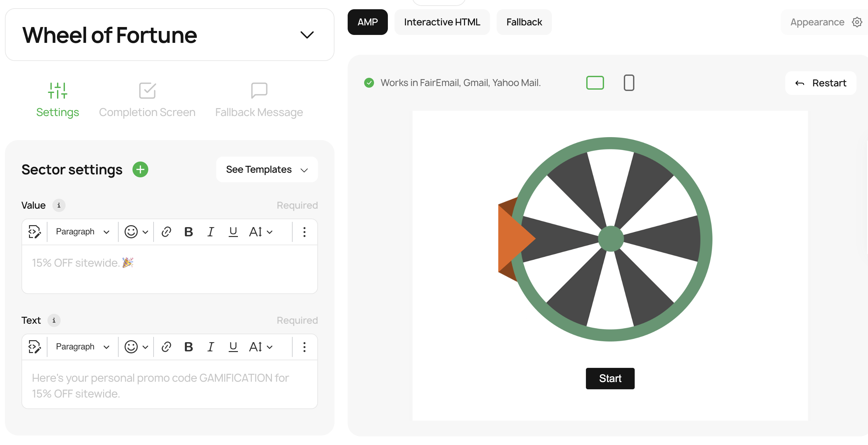Expand the Paragraph dropdown in Value field
Viewport: 868px width, 445px height.
coord(82,232)
